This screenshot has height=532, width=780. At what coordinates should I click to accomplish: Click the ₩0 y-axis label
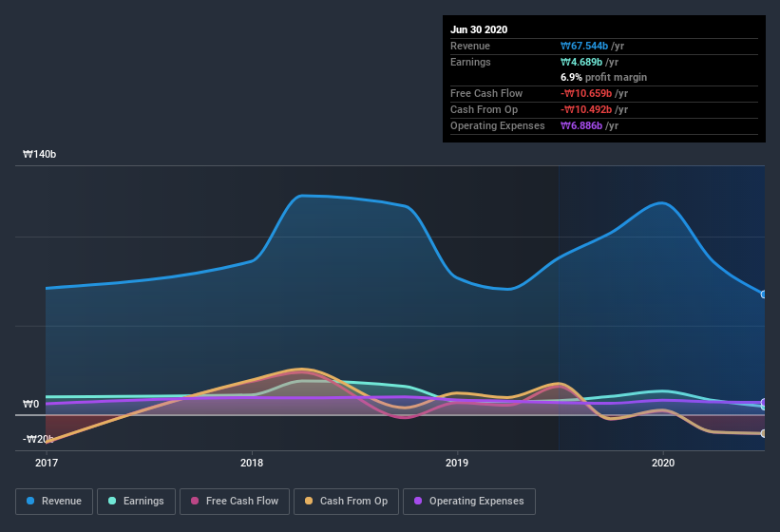point(30,404)
